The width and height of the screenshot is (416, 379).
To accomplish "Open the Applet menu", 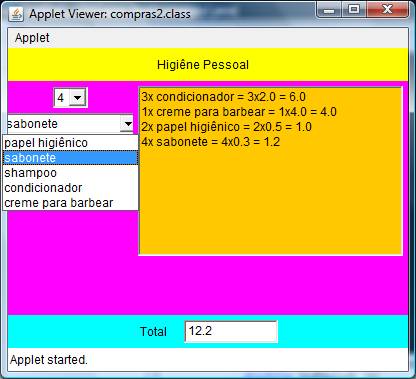I will tap(32, 38).
